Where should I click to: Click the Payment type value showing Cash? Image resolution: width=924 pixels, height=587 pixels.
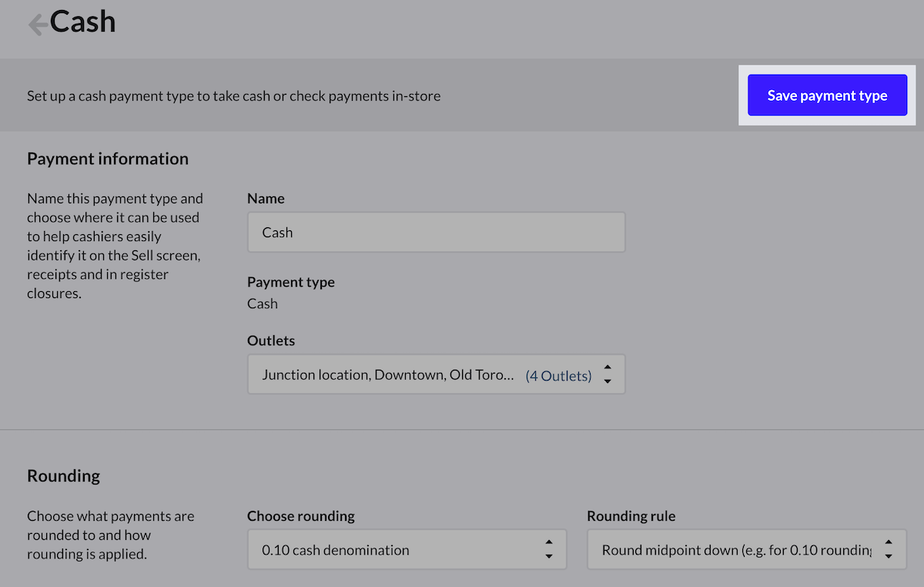click(x=262, y=304)
